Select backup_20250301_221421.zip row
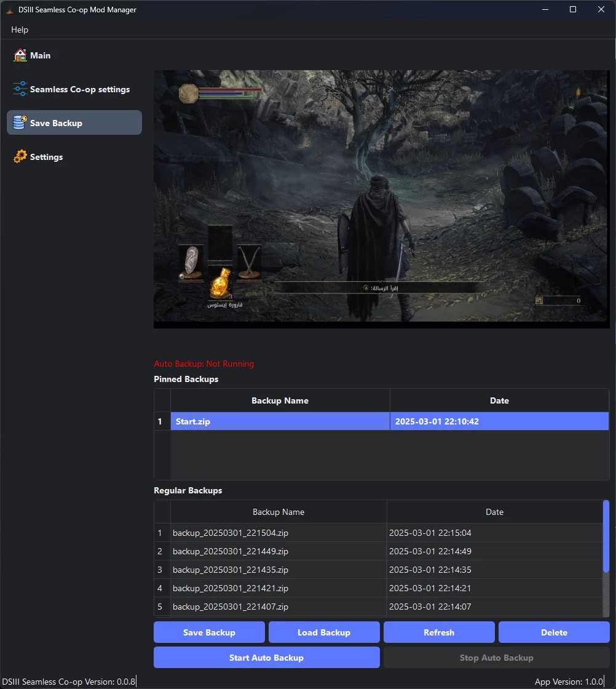 click(278, 588)
